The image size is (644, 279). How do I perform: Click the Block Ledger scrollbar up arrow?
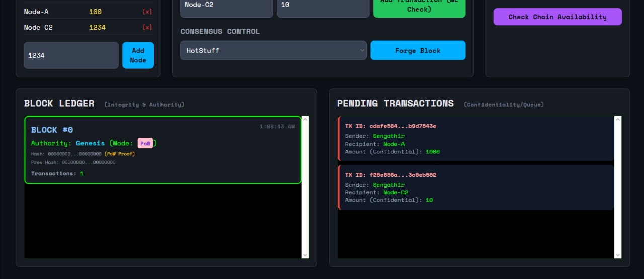305,120
